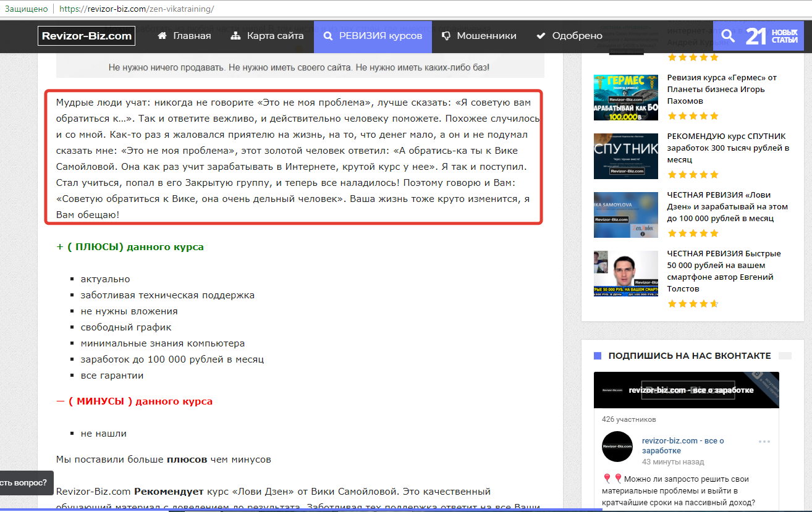This screenshot has height=512, width=812.
Task: Click the sitemap icon beside Карта сайта
Action: click(x=235, y=36)
